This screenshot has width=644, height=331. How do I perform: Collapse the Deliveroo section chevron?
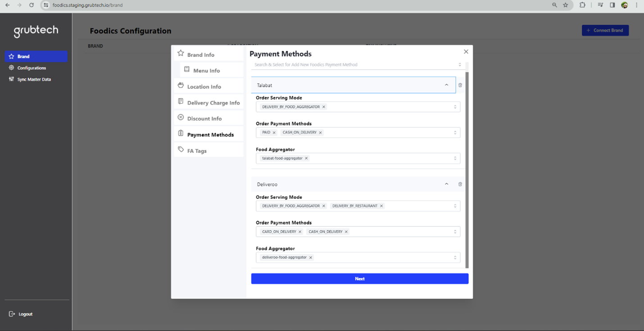tap(446, 184)
